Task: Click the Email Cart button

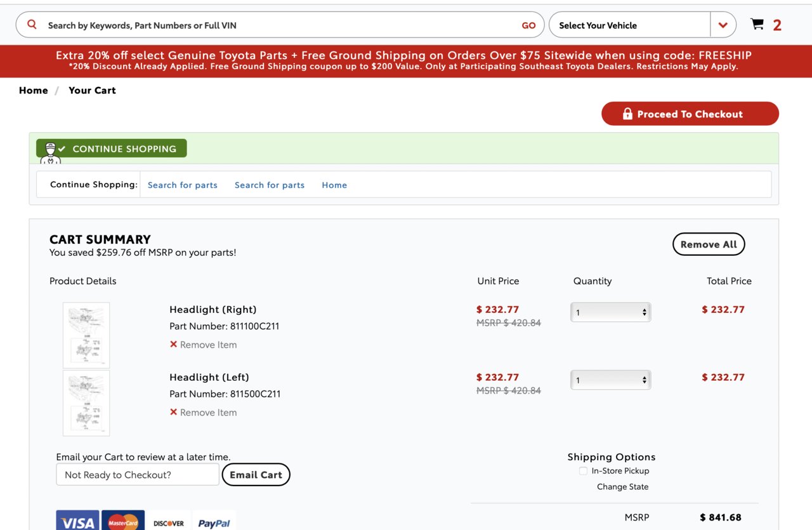Action: 256,475
